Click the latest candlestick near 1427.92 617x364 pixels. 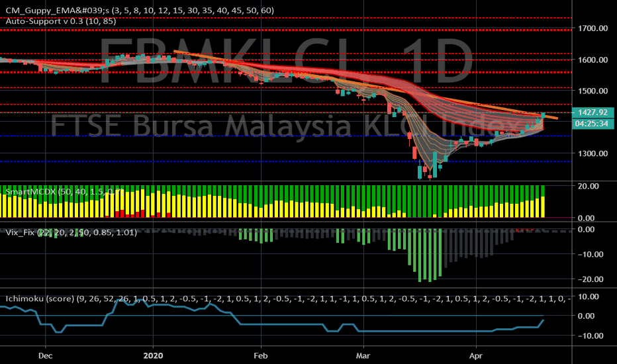tap(544, 115)
